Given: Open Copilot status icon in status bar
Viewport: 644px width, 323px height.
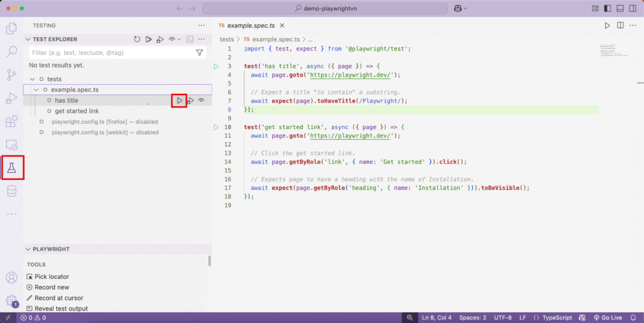Looking at the screenshot, I should point(582,318).
